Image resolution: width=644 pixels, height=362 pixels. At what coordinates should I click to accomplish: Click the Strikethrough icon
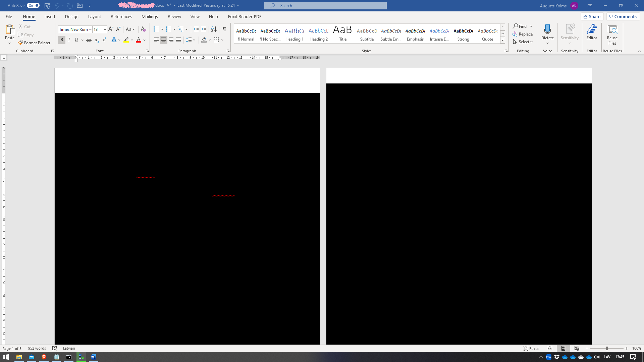pyautogui.click(x=89, y=40)
